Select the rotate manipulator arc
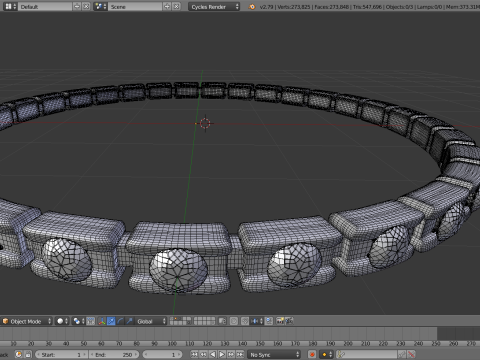This screenshot has height=360, width=480. (120, 321)
